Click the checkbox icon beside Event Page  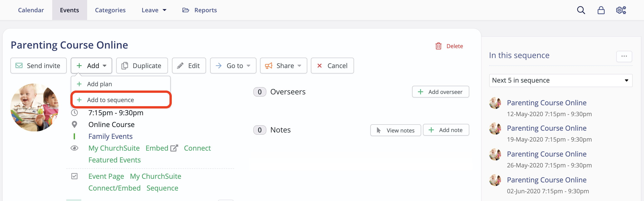(x=74, y=176)
